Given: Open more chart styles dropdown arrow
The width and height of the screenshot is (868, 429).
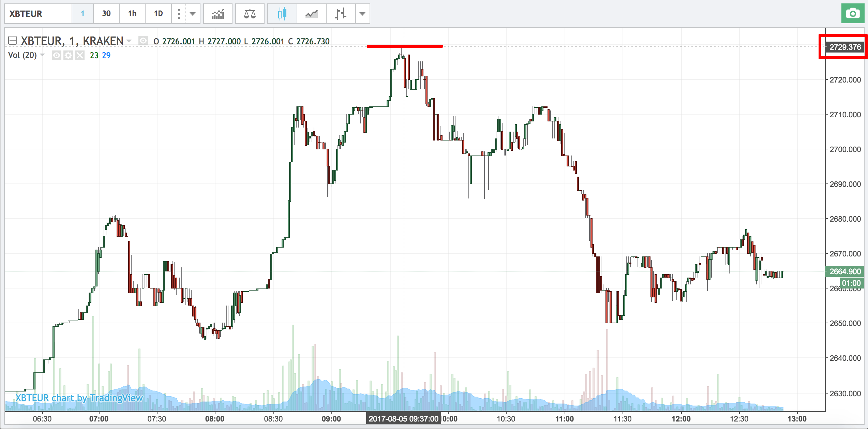Looking at the screenshot, I should (x=362, y=14).
